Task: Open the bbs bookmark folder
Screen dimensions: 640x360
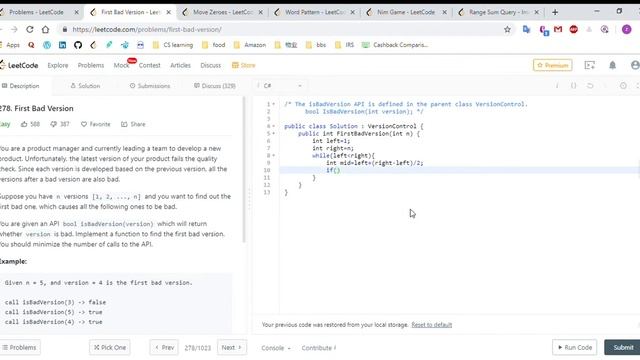Action: tap(316, 45)
